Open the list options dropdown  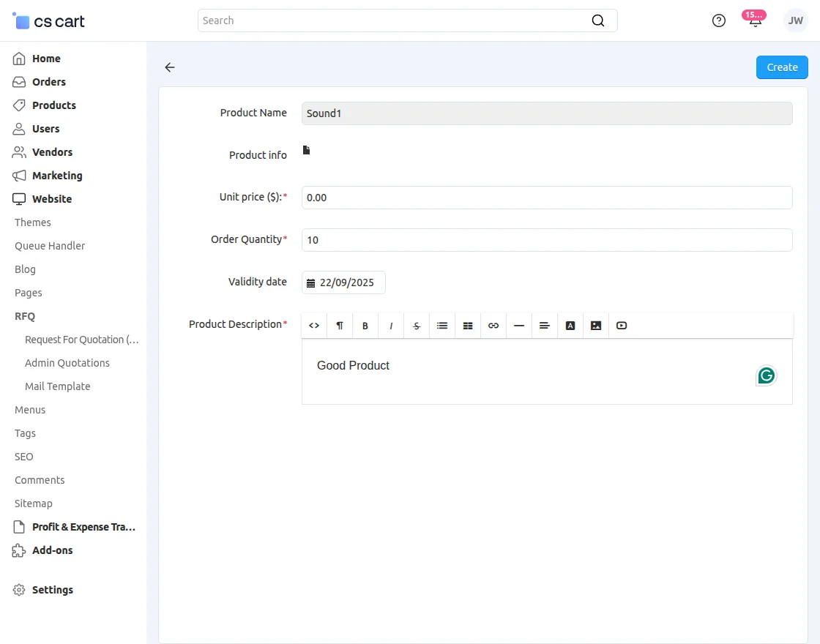pos(442,326)
